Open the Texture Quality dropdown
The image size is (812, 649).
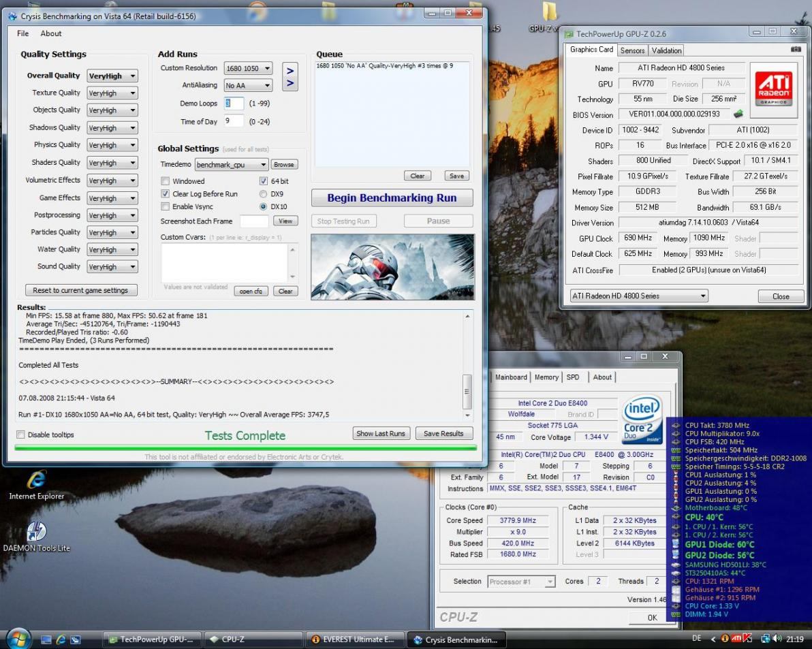click(112, 93)
